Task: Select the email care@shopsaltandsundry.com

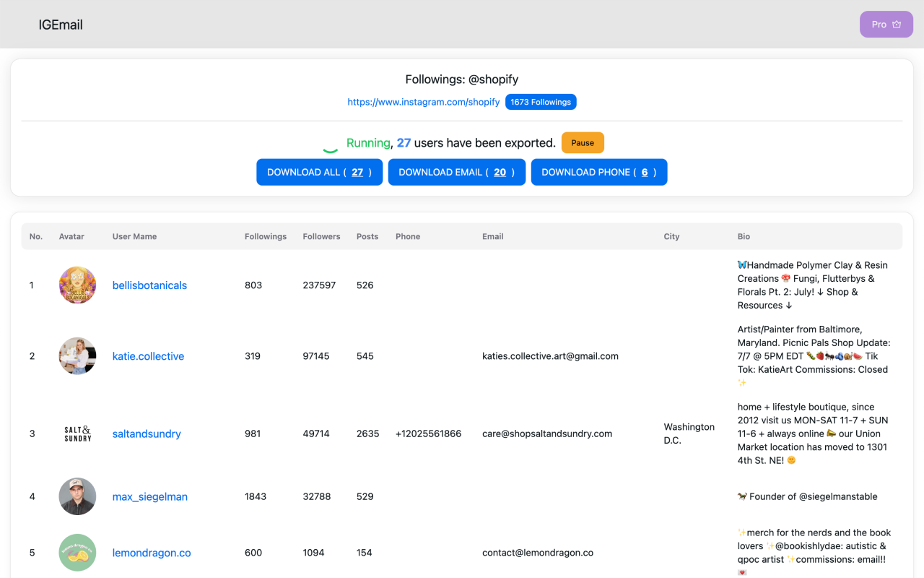Action: (x=547, y=433)
